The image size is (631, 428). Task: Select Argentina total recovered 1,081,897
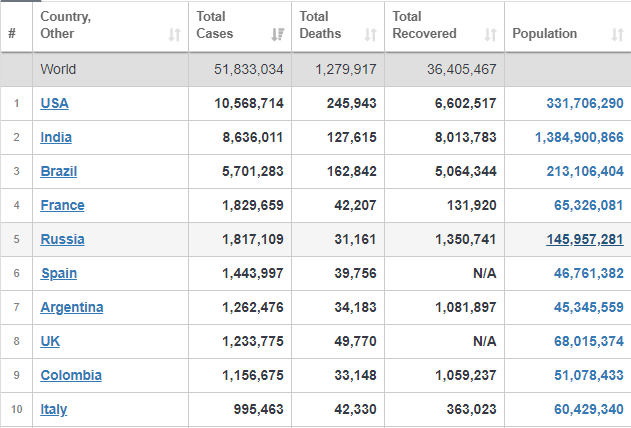pos(465,307)
